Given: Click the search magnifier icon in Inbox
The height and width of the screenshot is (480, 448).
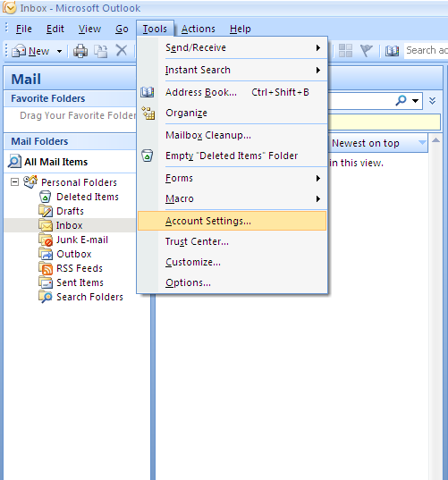Looking at the screenshot, I should tap(401, 100).
